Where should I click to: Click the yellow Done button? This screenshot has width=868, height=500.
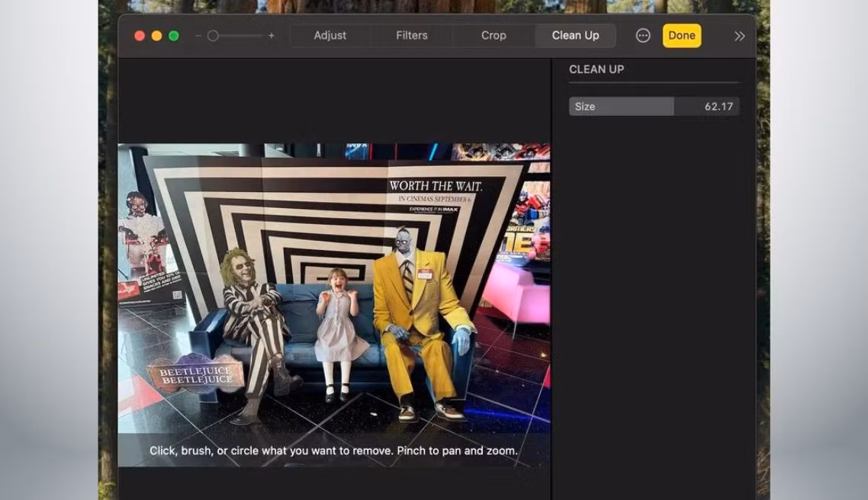click(681, 35)
